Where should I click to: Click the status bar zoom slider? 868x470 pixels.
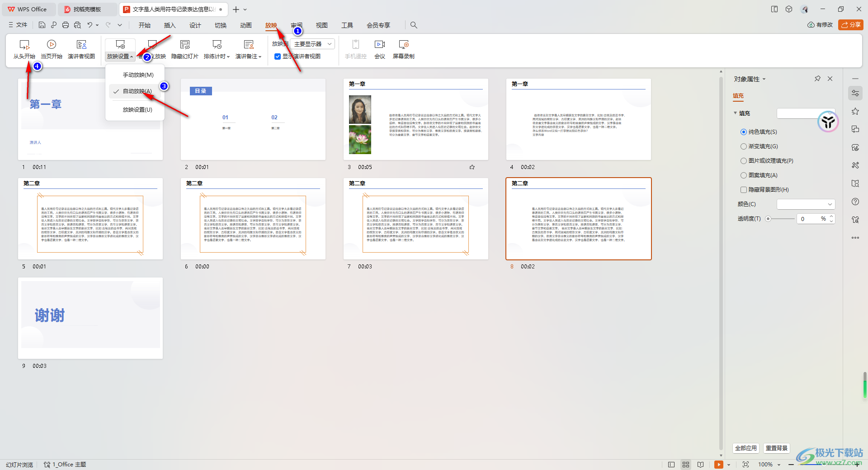824,465
